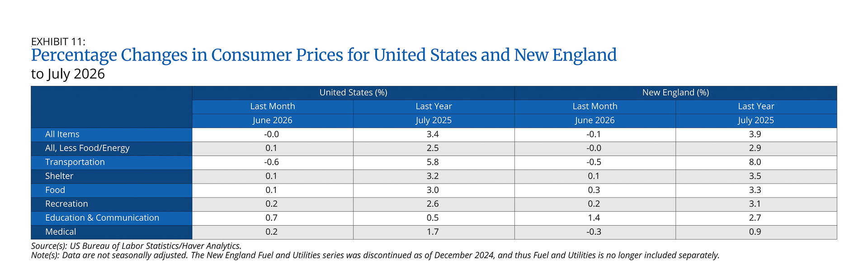Click New England Transportation last year value 8.0

(x=755, y=162)
